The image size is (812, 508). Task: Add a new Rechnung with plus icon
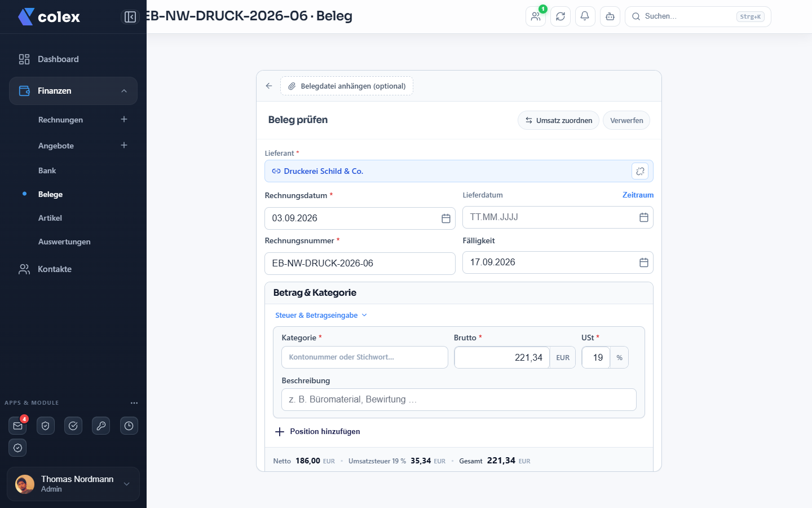pos(124,119)
